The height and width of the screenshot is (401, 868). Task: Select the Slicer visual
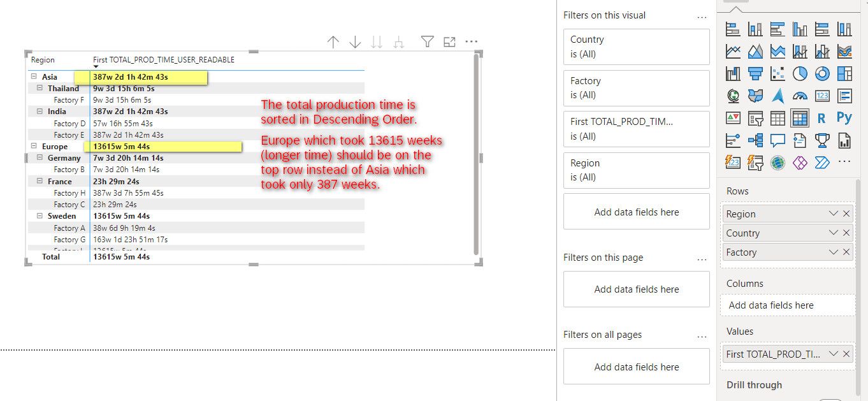755,118
